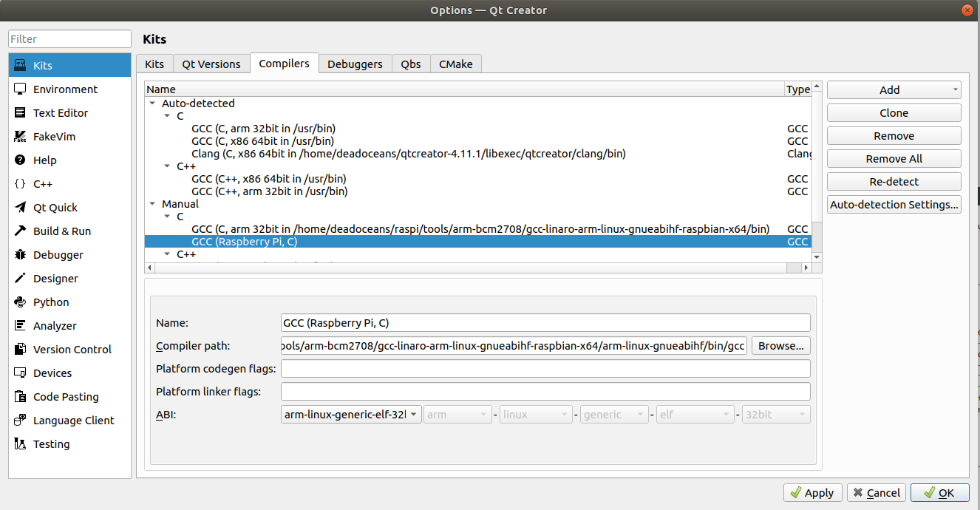Go to the Text Editor settings

coord(69,113)
